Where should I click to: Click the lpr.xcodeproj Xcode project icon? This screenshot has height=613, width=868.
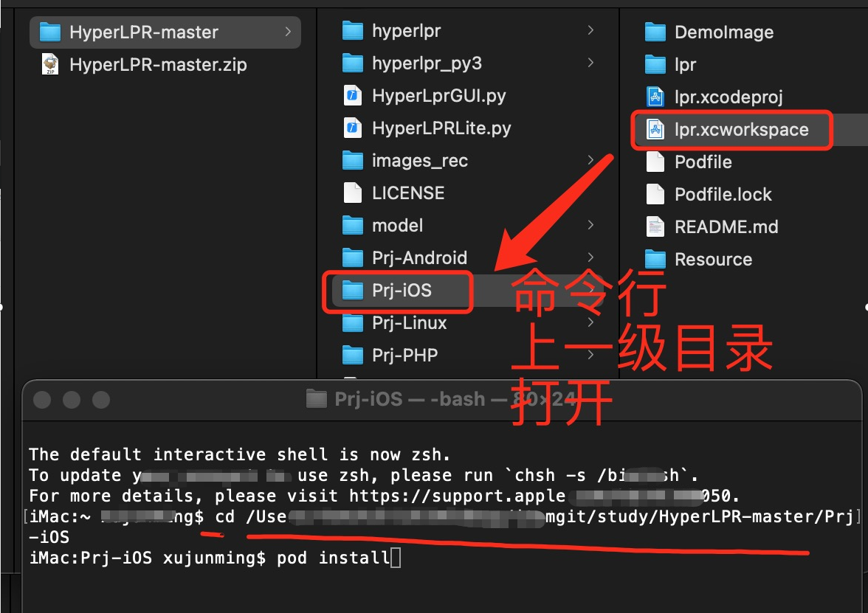[655, 97]
